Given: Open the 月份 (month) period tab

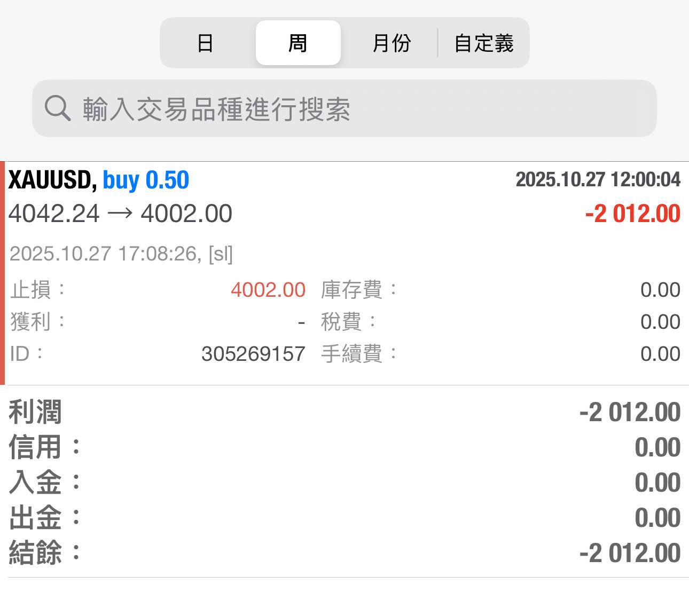Looking at the screenshot, I should (x=392, y=43).
